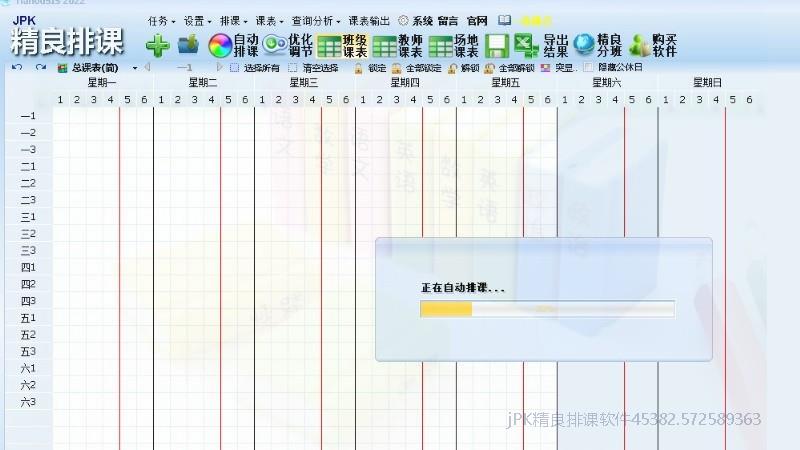This screenshot has width=800, height=450.
Task: Select 星期日 column header
Action: 707,82
